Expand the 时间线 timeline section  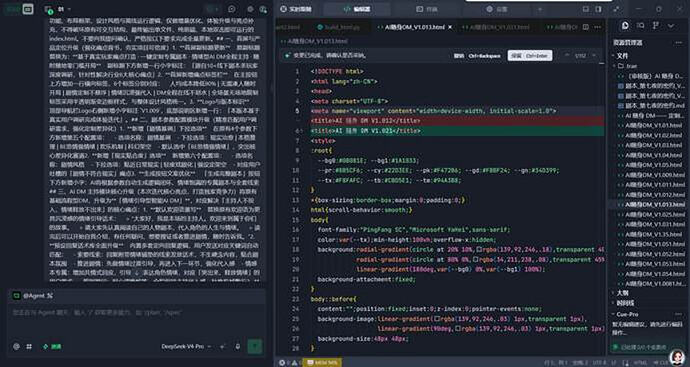623,303
